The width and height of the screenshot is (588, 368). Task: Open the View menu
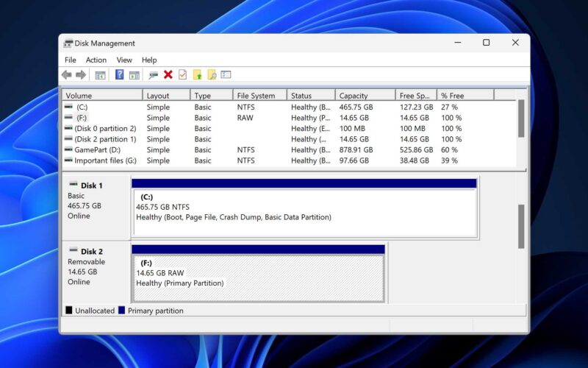coord(124,60)
